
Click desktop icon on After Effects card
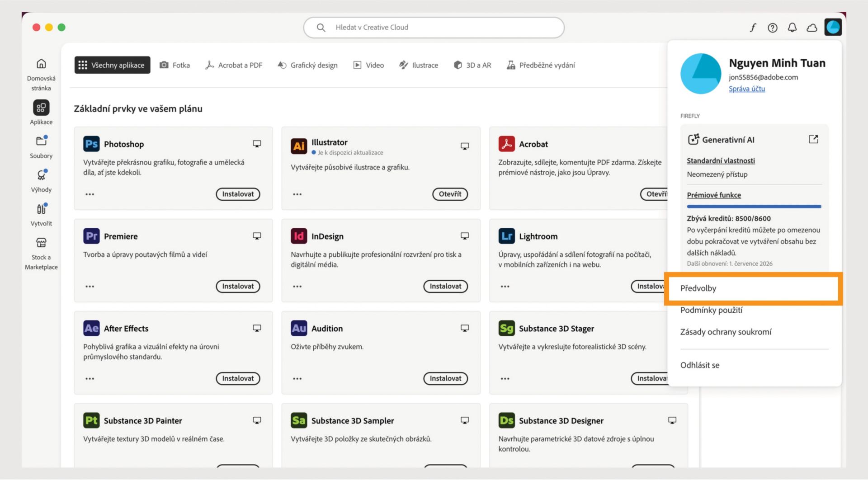point(257,328)
